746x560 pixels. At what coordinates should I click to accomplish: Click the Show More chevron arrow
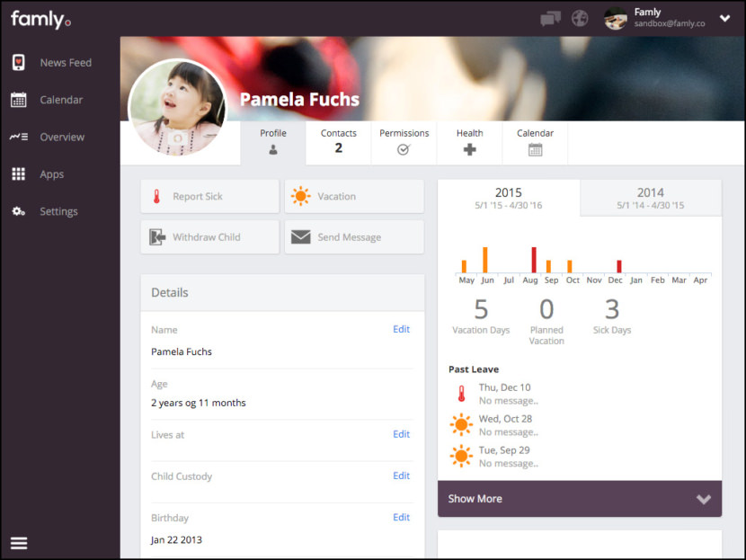(704, 499)
